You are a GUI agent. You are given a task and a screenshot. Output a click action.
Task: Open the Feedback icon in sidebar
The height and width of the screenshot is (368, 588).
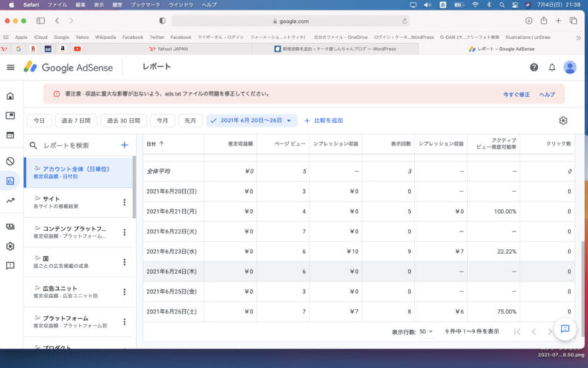pyautogui.click(x=10, y=266)
